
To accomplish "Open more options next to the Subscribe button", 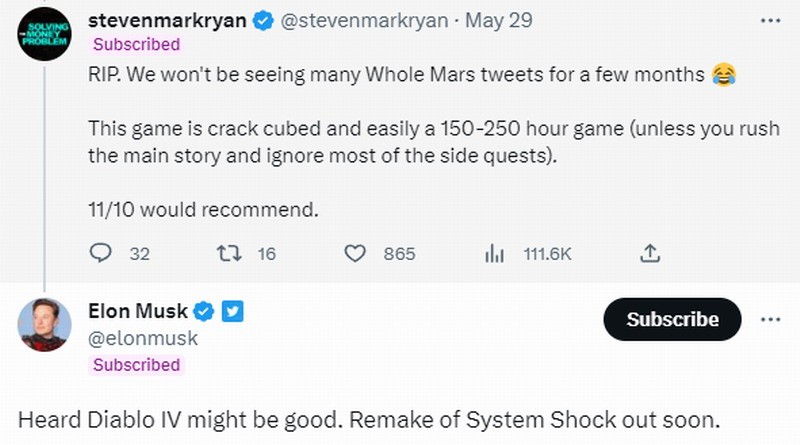I will tap(769, 319).
